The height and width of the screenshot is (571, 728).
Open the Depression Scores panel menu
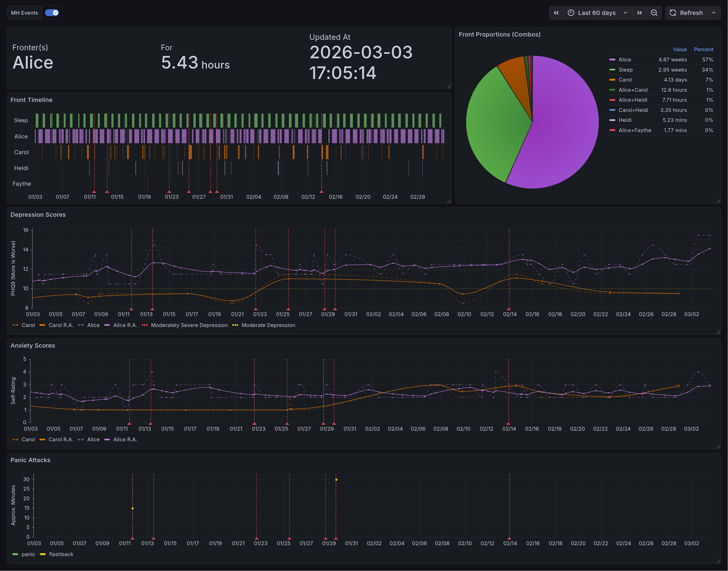pyautogui.click(x=38, y=214)
